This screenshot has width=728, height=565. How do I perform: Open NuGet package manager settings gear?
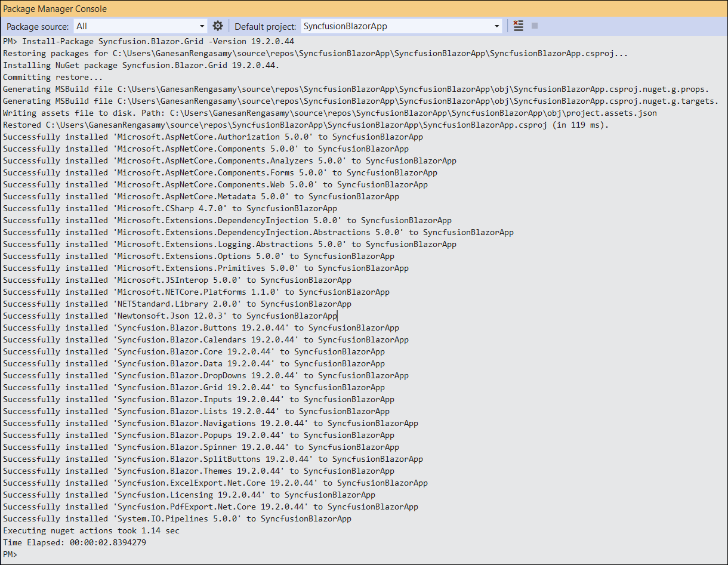(218, 26)
